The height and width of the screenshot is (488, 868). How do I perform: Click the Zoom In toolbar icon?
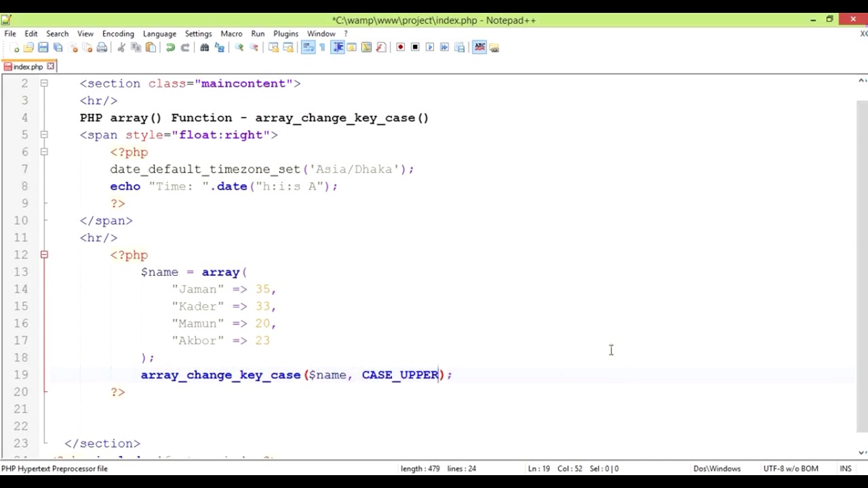pyautogui.click(x=239, y=47)
